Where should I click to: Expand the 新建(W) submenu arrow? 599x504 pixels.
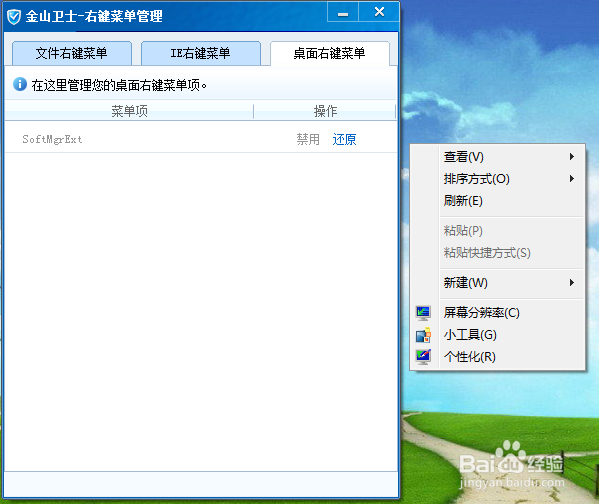572,283
